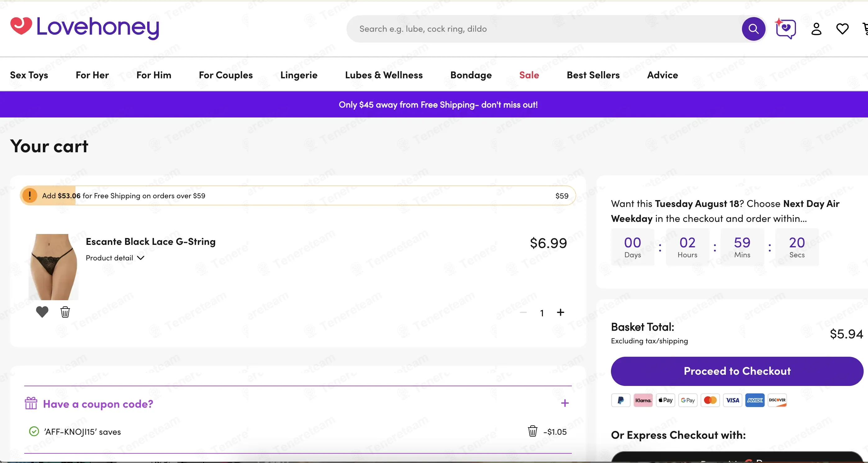Screen dimensions: 868x463
Task: Increase G-String quantity with plus
Action: (560, 313)
